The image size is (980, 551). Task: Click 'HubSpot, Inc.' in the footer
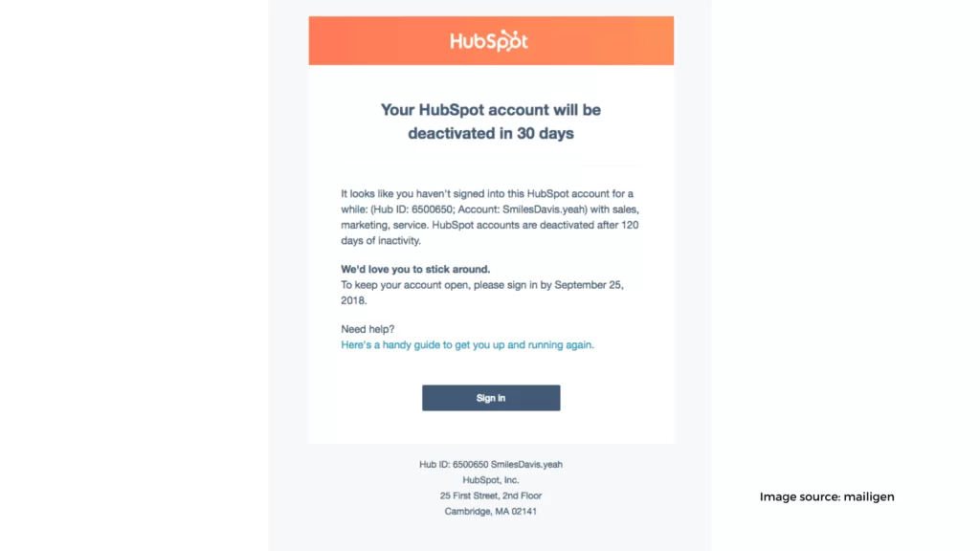click(x=491, y=480)
